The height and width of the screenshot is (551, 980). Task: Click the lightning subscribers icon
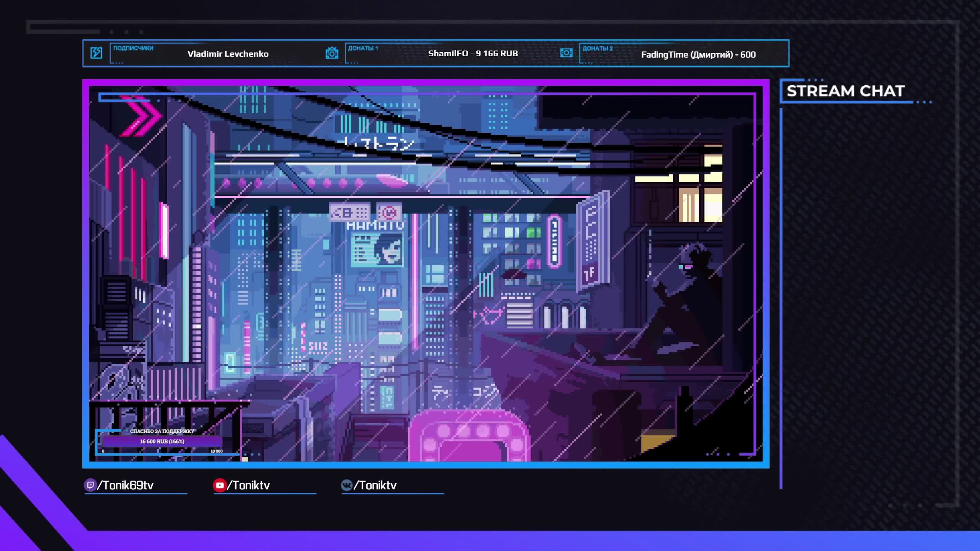(x=96, y=53)
